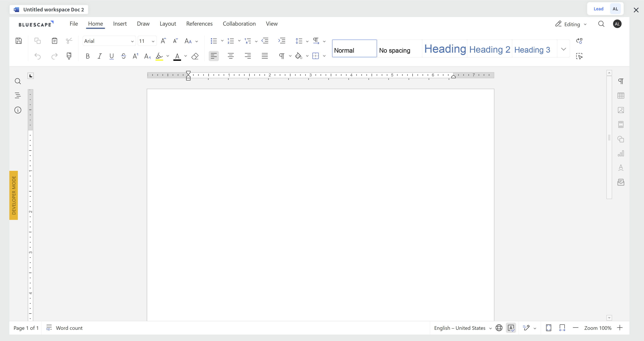Screen dimensions: 644x341
Task: Toggle Bold formatting
Action: [x=88, y=56]
